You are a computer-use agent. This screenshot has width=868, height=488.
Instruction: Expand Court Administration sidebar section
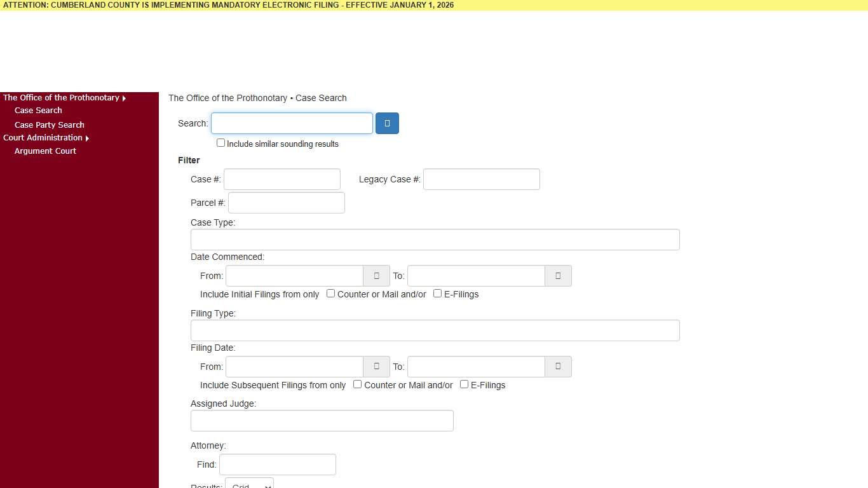(46, 138)
